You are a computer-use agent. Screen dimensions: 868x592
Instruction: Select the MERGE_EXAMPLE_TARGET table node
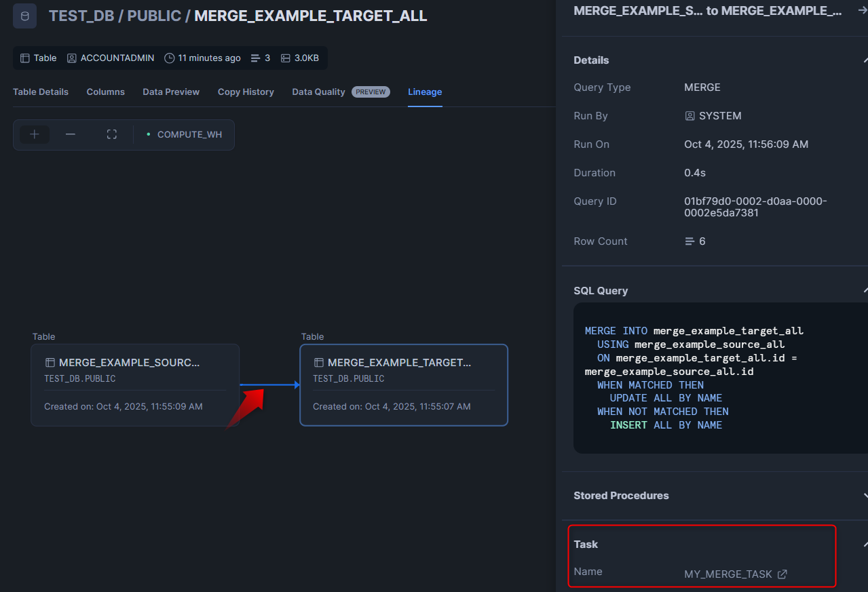404,385
